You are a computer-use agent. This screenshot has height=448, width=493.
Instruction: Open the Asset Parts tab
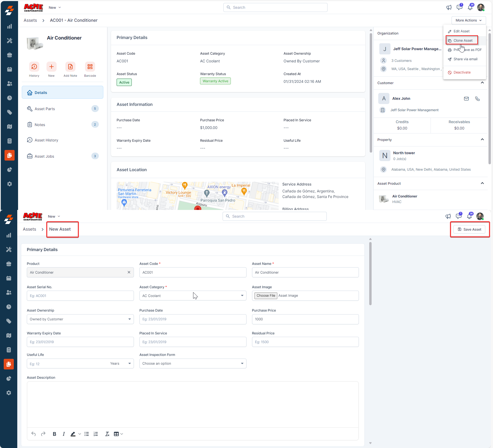pos(45,109)
